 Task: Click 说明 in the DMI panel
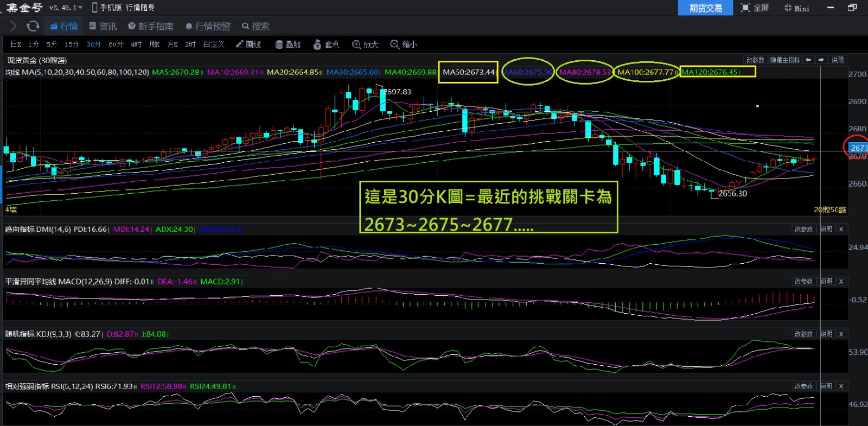826,229
